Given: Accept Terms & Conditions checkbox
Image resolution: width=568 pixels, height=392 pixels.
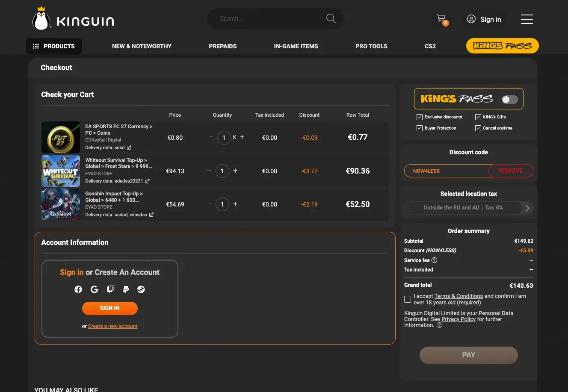Looking at the screenshot, I should click(408, 299).
